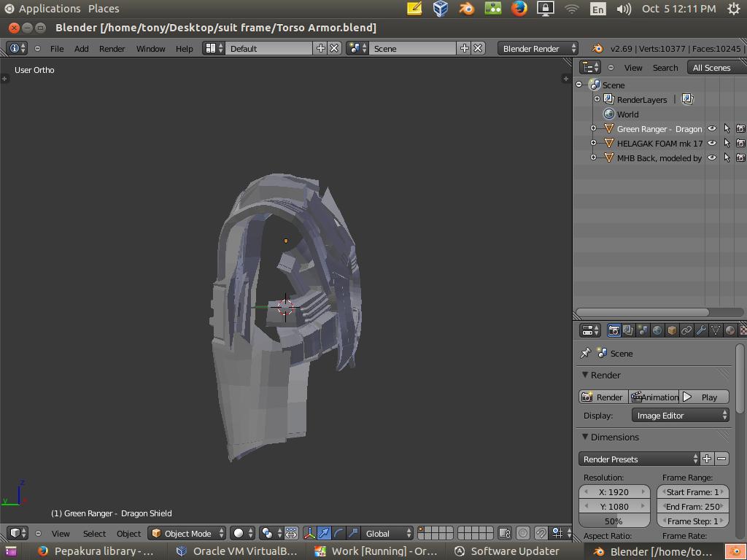The width and height of the screenshot is (747, 560).
Task: Delete the current scene with X
Action: pyautogui.click(x=479, y=48)
